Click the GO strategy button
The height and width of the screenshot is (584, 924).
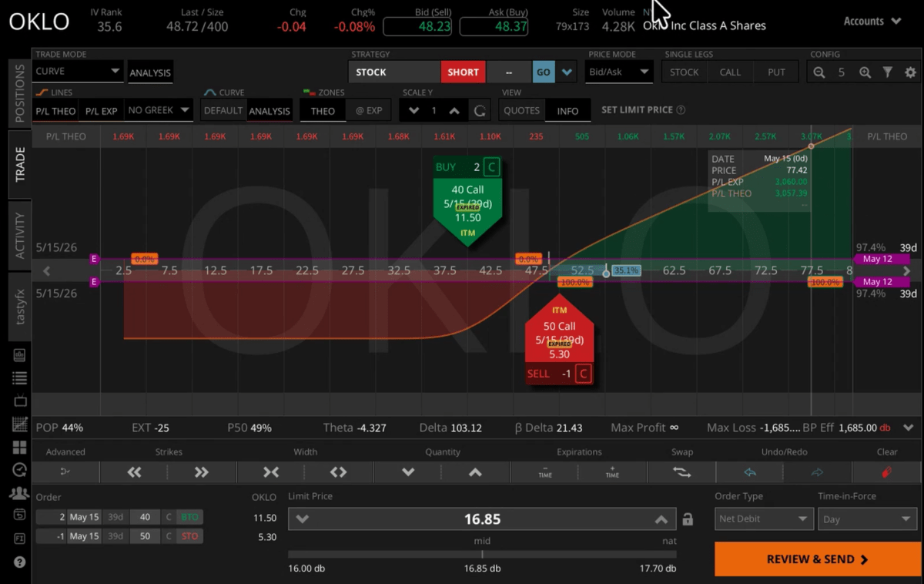coord(544,72)
